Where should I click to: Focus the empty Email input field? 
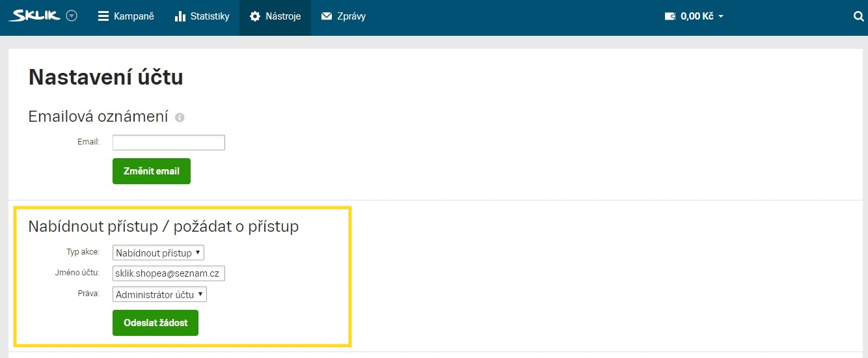(169, 143)
